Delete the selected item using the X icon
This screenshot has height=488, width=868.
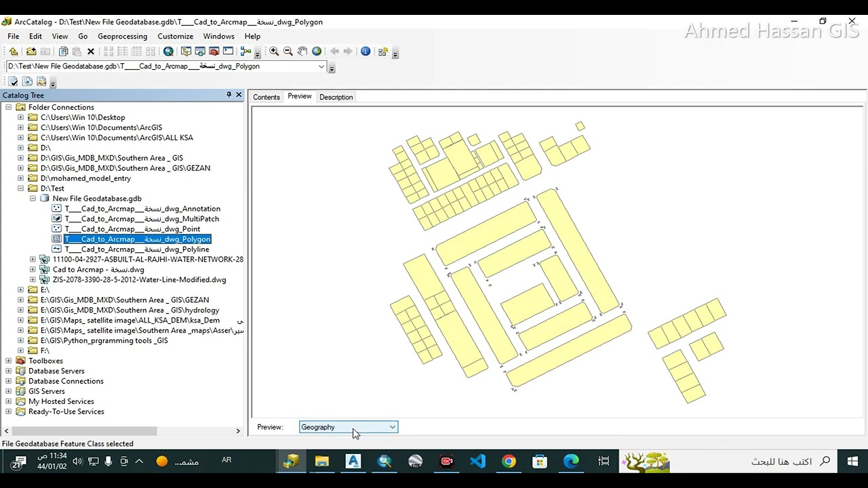coord(91,52)
